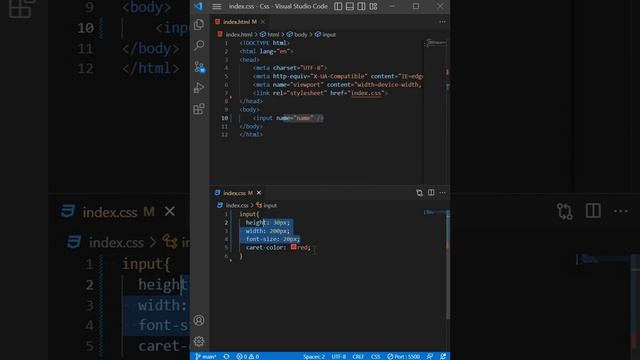
Task: Place cursor on the DOCTYPE html line
Action: point(265,43)
